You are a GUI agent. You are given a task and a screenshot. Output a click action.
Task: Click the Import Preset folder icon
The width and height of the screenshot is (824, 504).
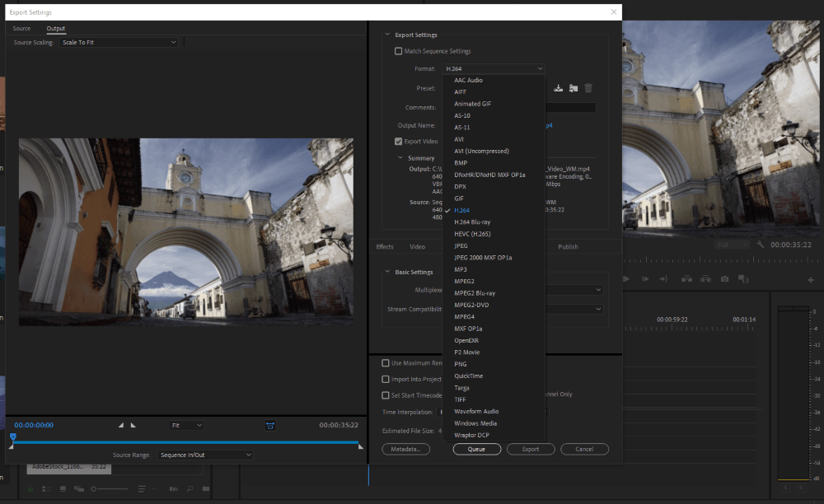tap(574, 88)
